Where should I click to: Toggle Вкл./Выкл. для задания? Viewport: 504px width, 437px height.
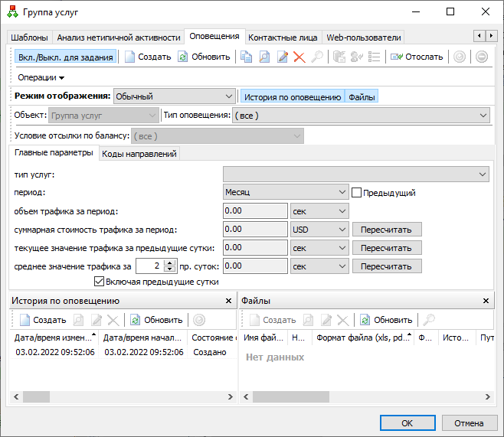(66, 57)
